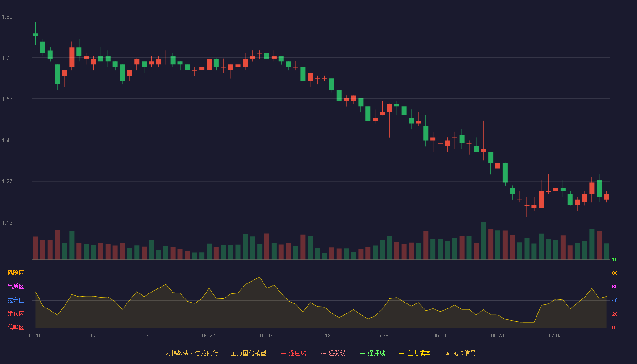Click the 建仓区 zone label
Viewport: 637px width, 364px height.
(15, 314)
